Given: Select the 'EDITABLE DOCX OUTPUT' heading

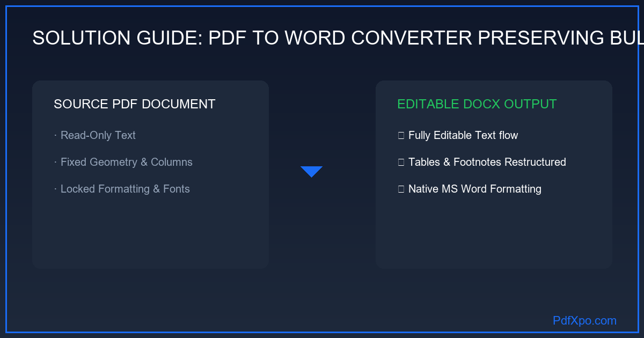Looking at the screenshot, I should point(477,104).
